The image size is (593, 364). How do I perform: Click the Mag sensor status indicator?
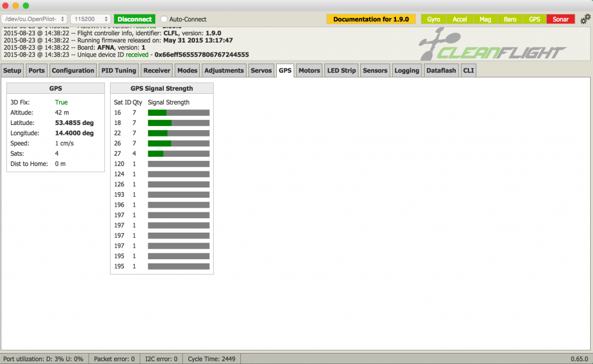point(485,19)
